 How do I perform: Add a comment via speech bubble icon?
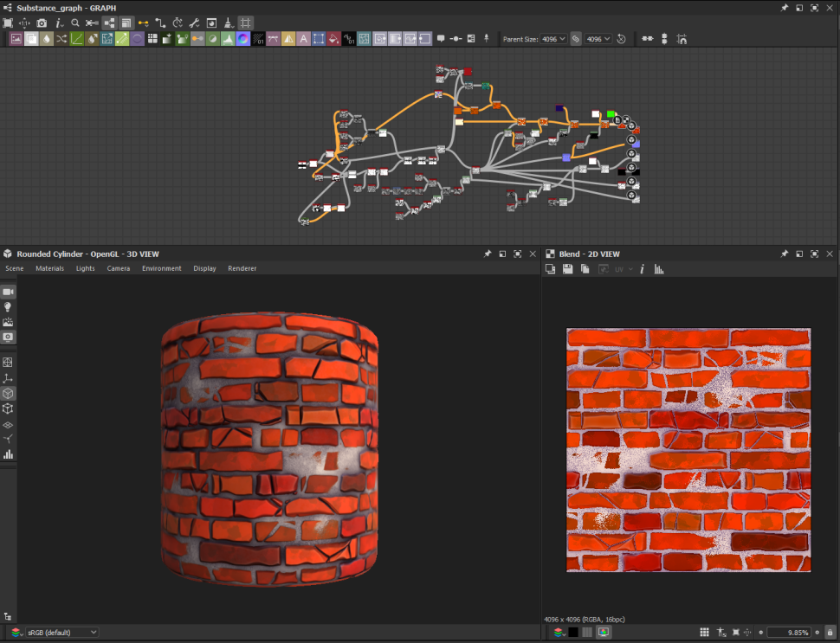point(441,39)
